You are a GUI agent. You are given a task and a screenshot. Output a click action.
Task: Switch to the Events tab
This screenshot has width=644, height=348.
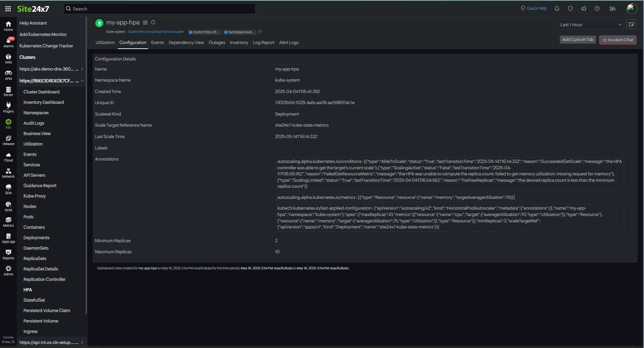pyautogui.click(x=157, y=43)
